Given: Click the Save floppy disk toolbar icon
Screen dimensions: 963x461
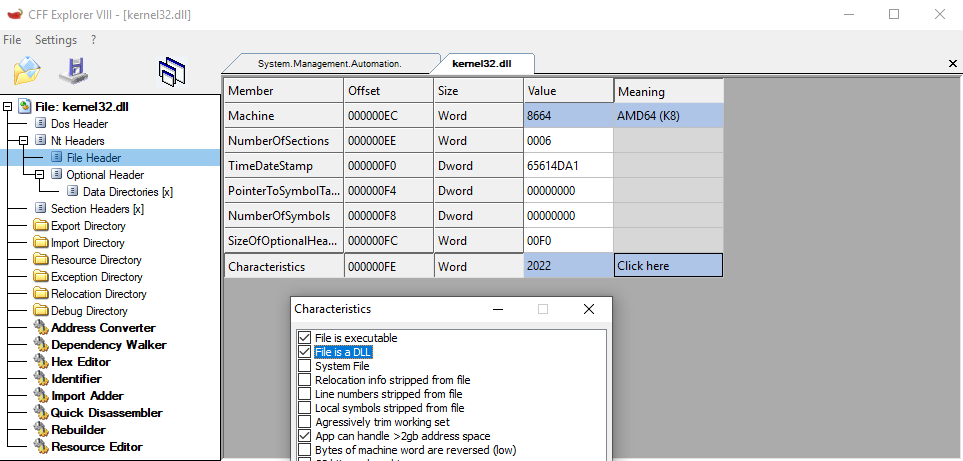Looking at the screenshot, I should click(74, 71).
